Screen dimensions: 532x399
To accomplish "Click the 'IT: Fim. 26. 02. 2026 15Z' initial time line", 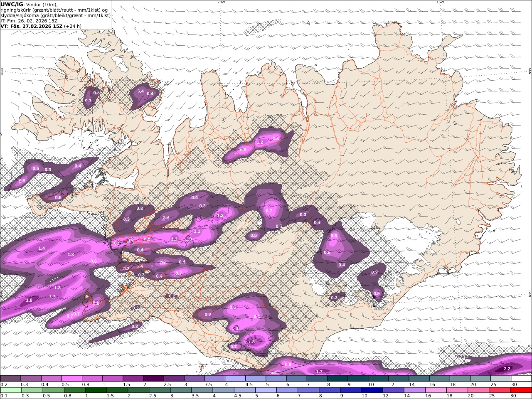I will click(x=29, y=20).
